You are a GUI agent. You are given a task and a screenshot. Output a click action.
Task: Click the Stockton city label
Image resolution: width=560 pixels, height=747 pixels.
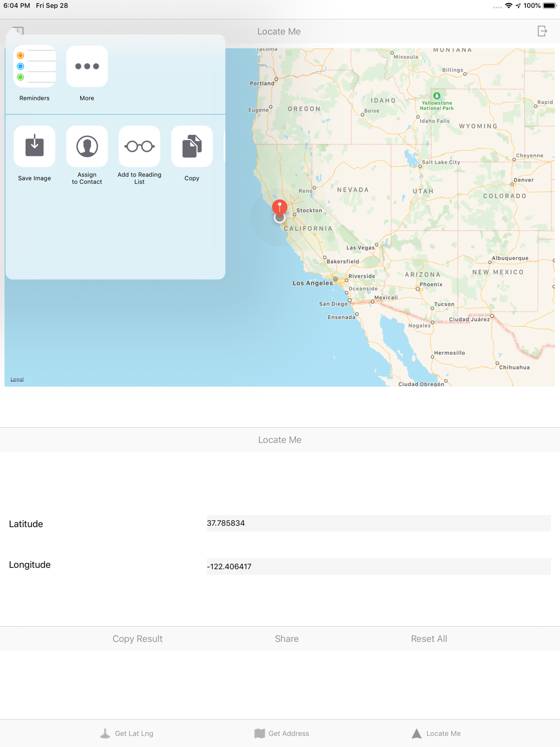[309, 211]
